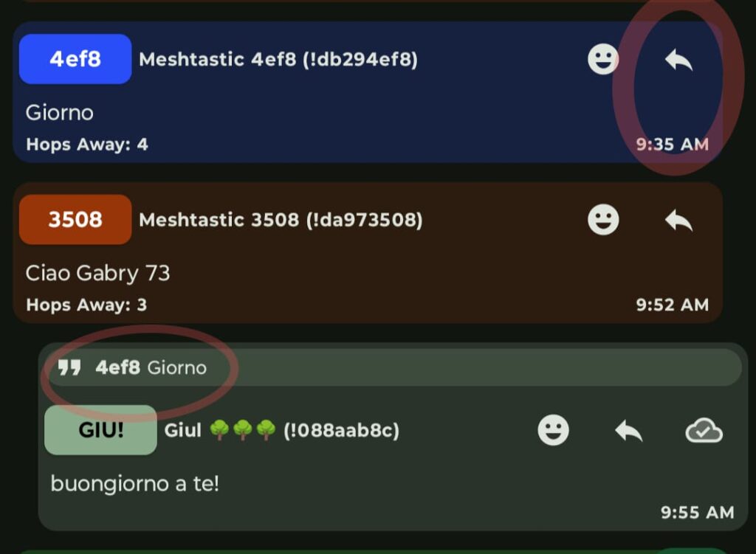The height and width of the screenshot is (554, 756).
Task: React with emoji to Ciao Gabry 73 message
Action: click(x=603, y=220)
